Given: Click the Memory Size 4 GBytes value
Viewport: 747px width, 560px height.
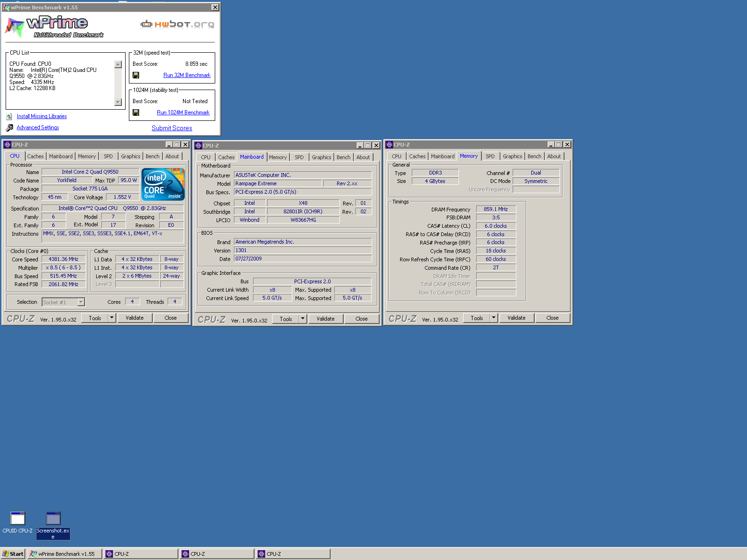Looking at the screenshot, I should (x=435, y=181).
